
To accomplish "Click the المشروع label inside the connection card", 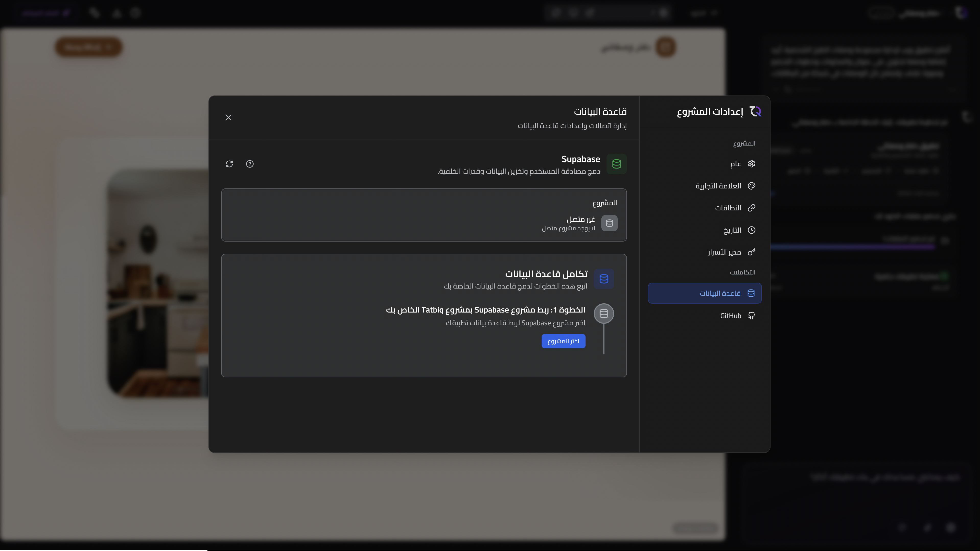I will coord(605,203).
